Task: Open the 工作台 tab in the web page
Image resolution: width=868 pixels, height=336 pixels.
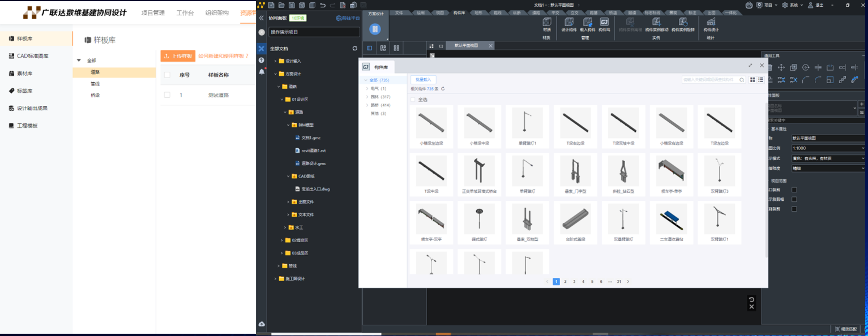Action: 185,13
